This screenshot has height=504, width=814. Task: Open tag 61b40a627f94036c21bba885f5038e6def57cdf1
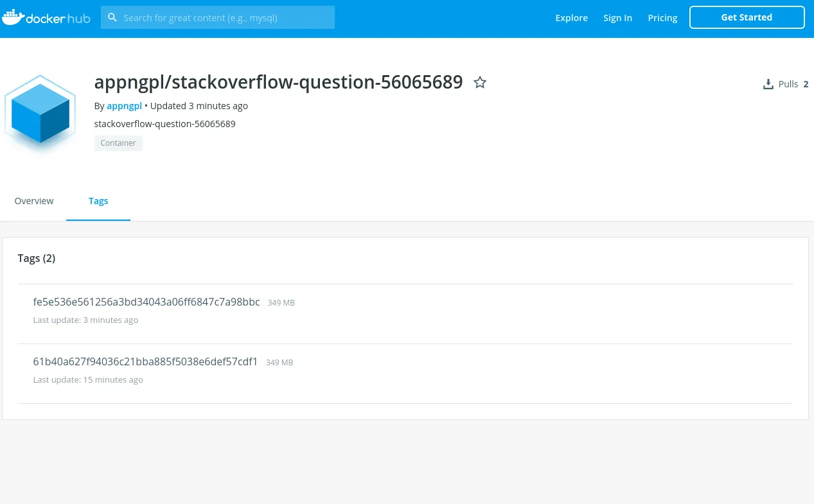pyautogui.click(x=145, y=361)
